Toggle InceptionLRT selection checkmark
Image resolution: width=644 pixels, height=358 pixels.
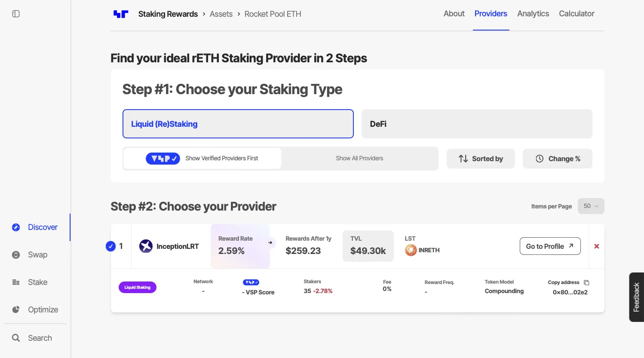coord(111,246)
